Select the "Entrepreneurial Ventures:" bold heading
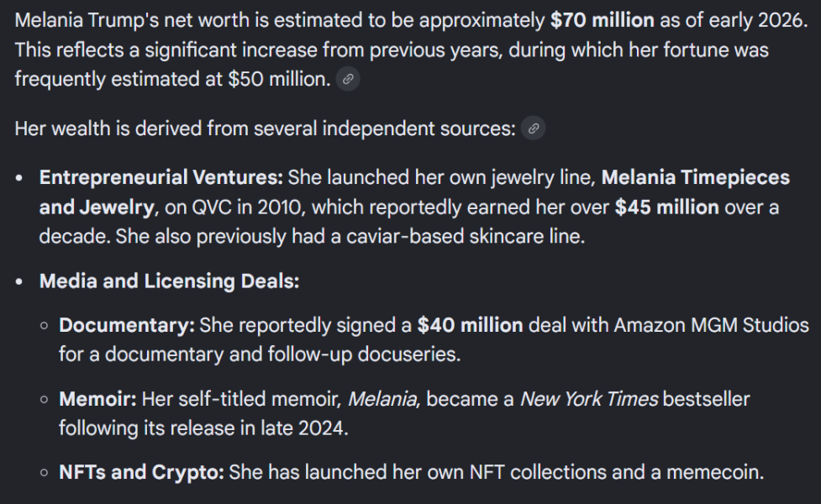The width and height of the screenshot is (821, 504). (x=161, y=178)
